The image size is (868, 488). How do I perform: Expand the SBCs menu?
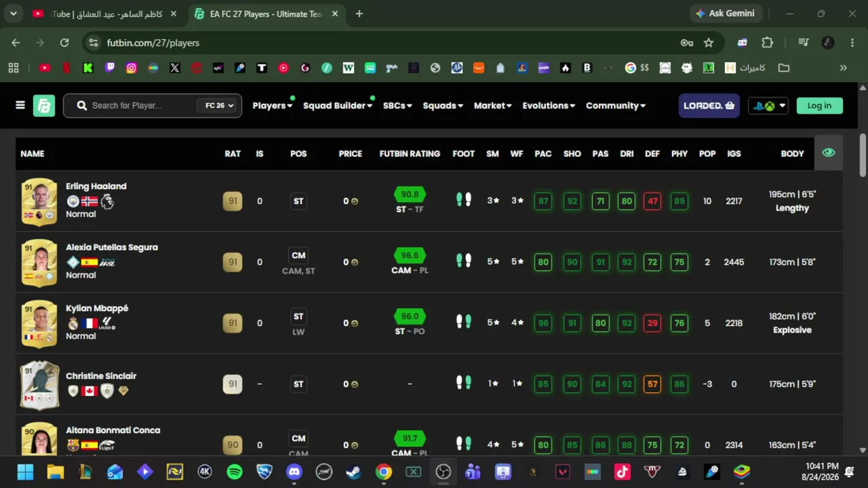click(397, 106)
